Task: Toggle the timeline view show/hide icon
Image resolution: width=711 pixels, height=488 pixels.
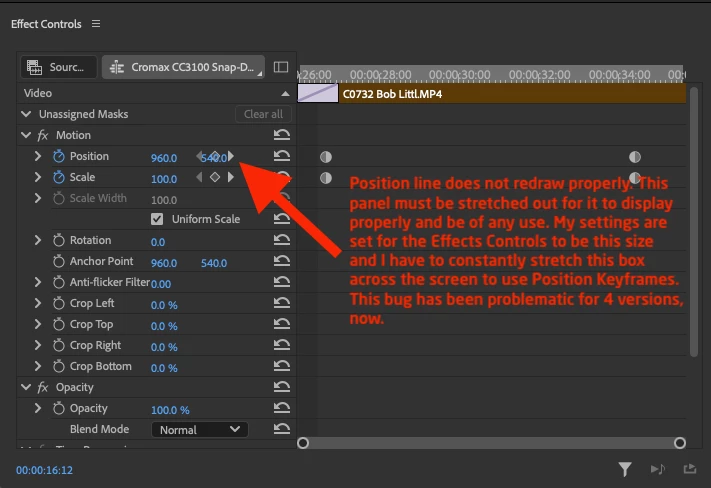Action: pos(281,67)
